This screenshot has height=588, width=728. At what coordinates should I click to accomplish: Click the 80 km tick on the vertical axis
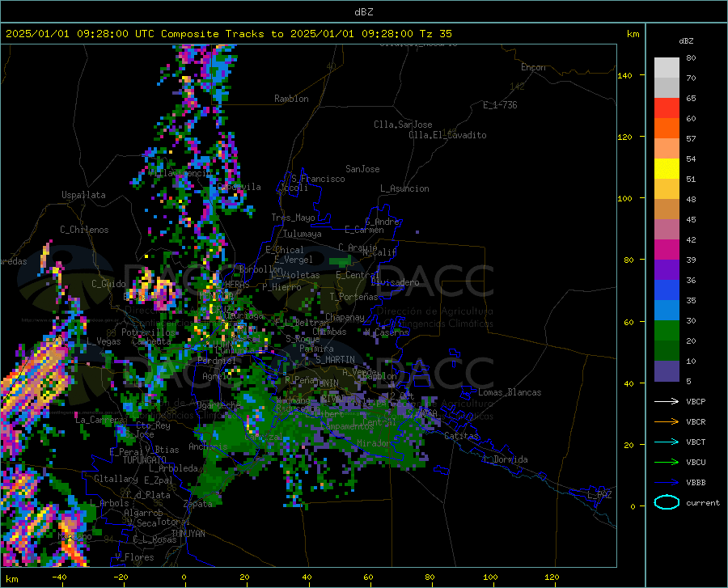pyautogui.click(x=629, y=260)
